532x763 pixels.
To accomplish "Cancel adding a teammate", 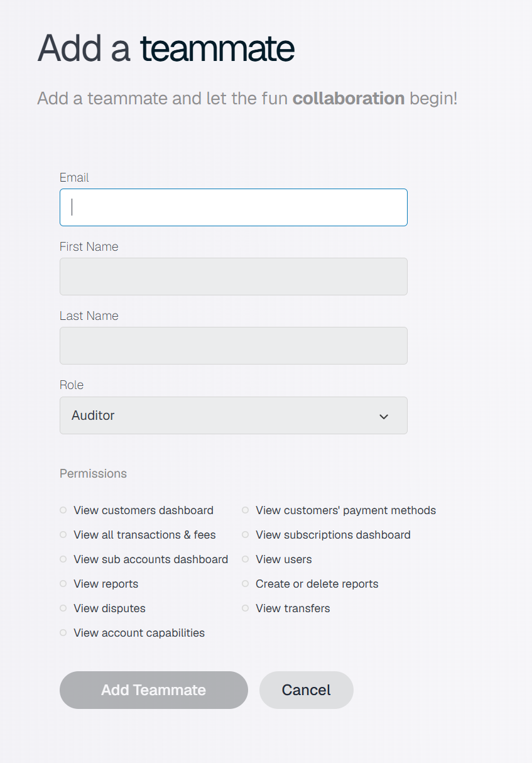I will point(307,690).
